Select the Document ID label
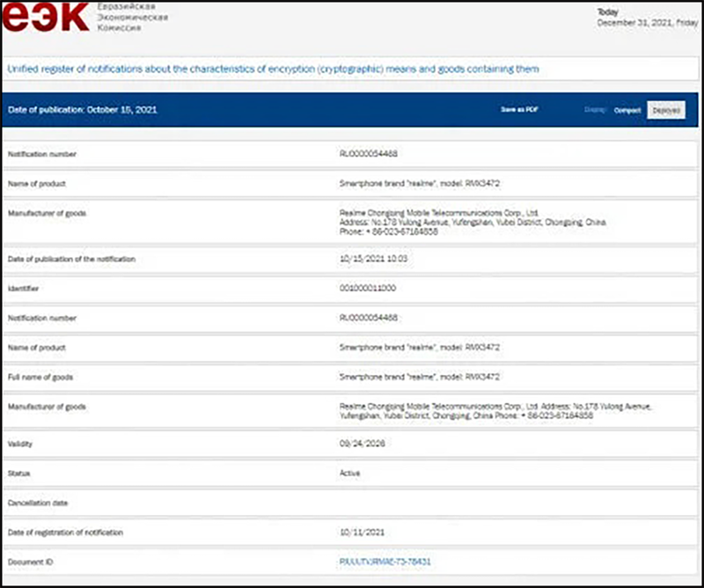 tap(30, 562)
